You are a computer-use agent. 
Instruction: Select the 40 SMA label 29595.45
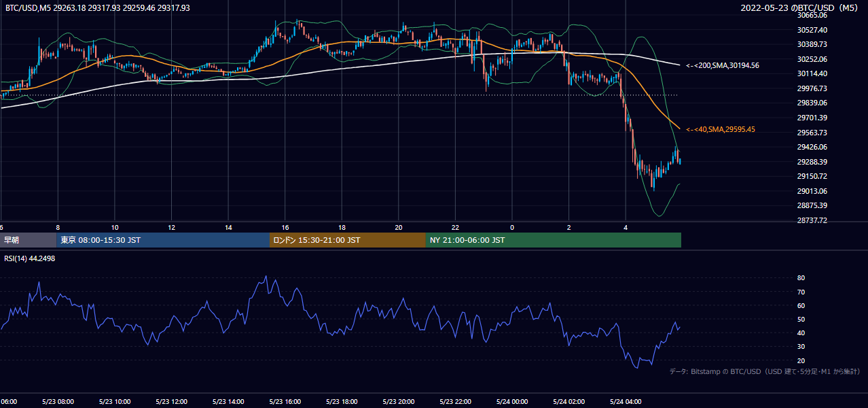pyautogui.click(x=721, y=129)
